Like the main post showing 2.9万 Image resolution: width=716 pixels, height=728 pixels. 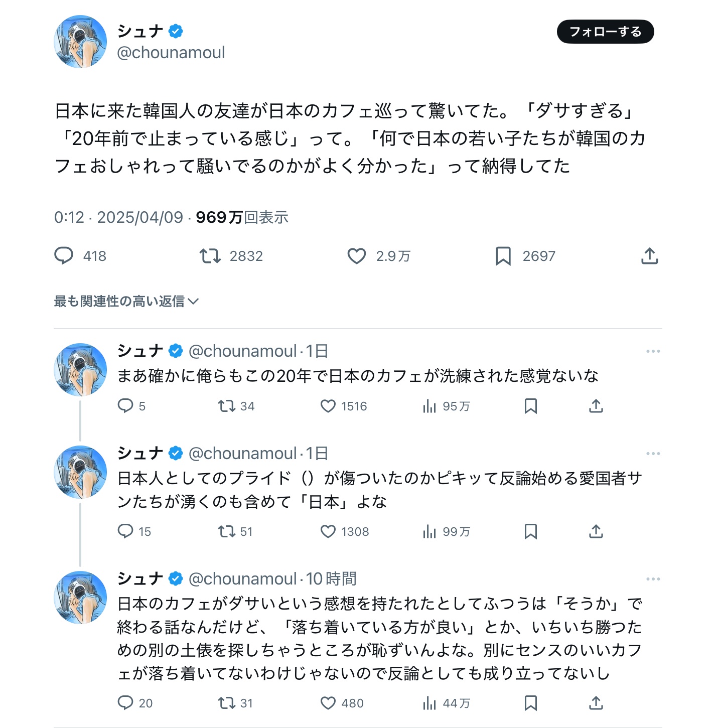379,256
